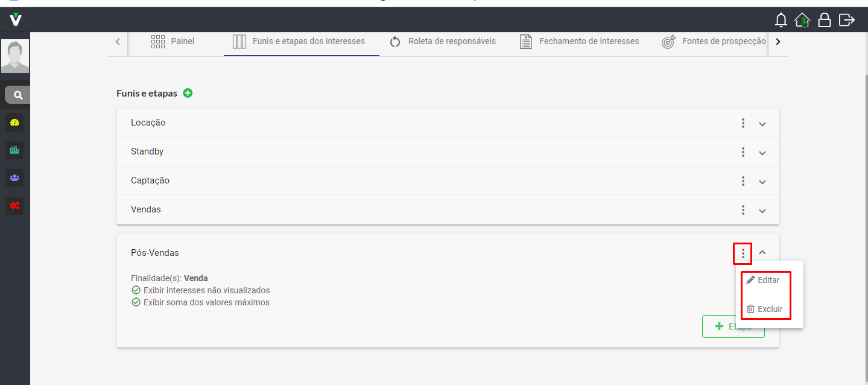Expand the Standby funnel chevron
The width and height of the screenshot is (868, 385).
tap(762, 153)
